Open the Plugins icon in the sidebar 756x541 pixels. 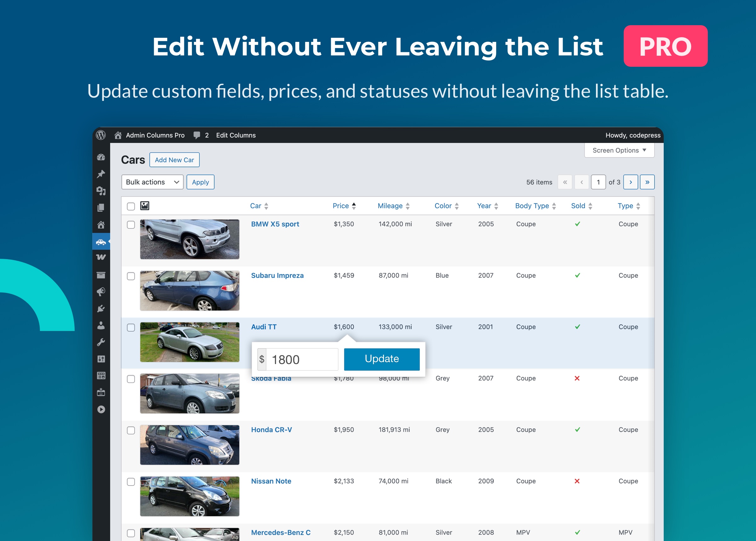(x=101, y=309)
